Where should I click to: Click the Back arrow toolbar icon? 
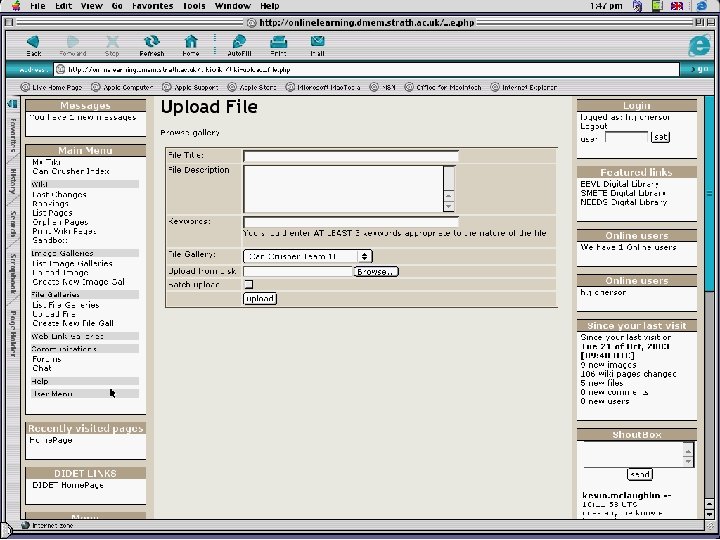[33, 42]
